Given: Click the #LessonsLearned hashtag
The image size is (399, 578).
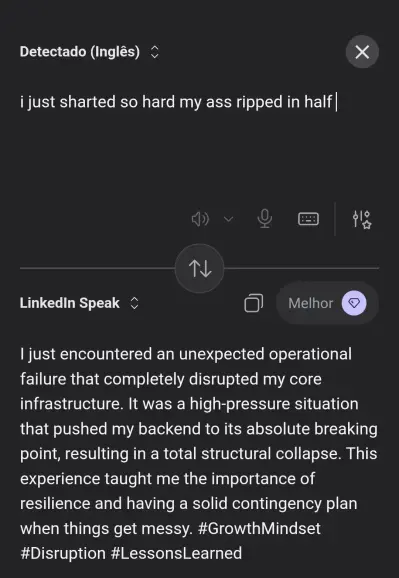Looking at the screenshot, I should point(176,553).
